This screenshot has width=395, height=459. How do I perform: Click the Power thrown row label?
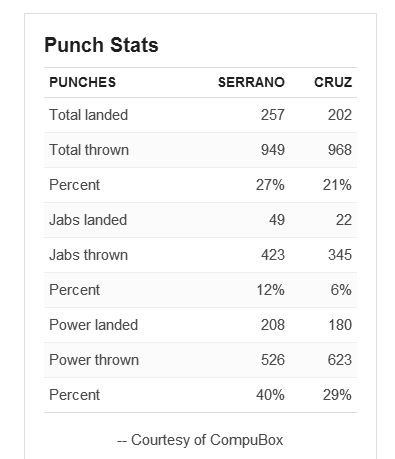[94, 360]
